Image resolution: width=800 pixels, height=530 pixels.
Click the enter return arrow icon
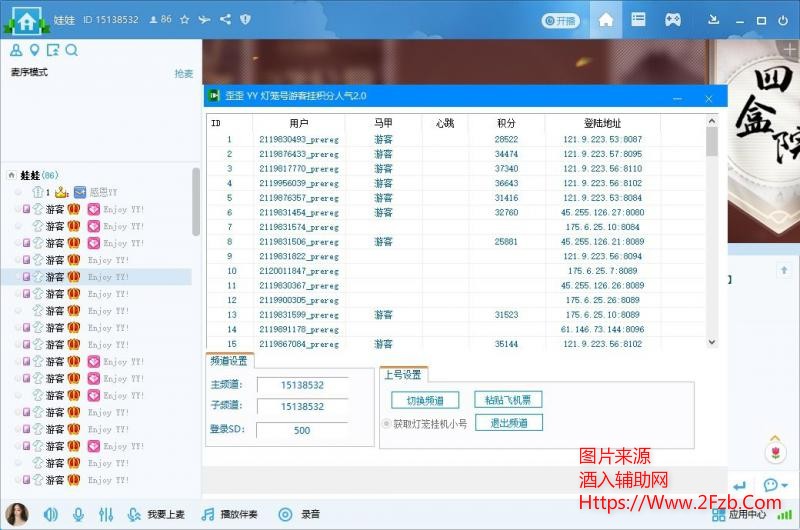[x=739, y=485]
